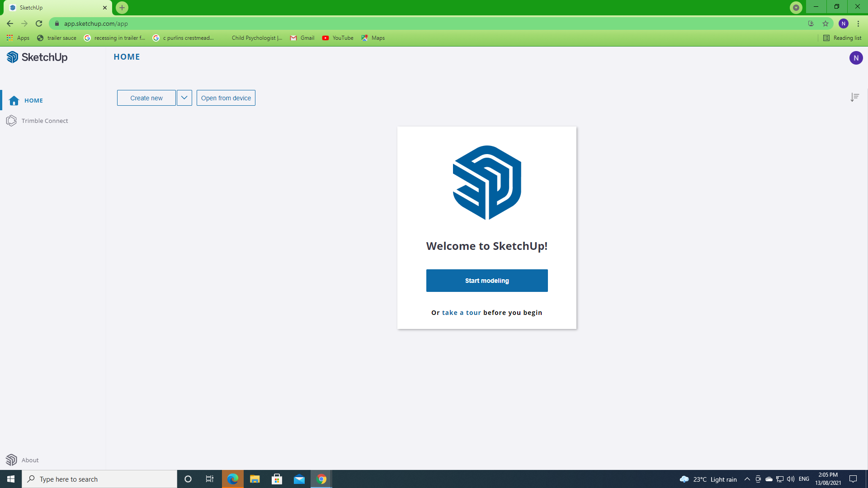This screenshot has height=488, width=868.
Task: Bookmark page with star icon
Action: [826, 23]
